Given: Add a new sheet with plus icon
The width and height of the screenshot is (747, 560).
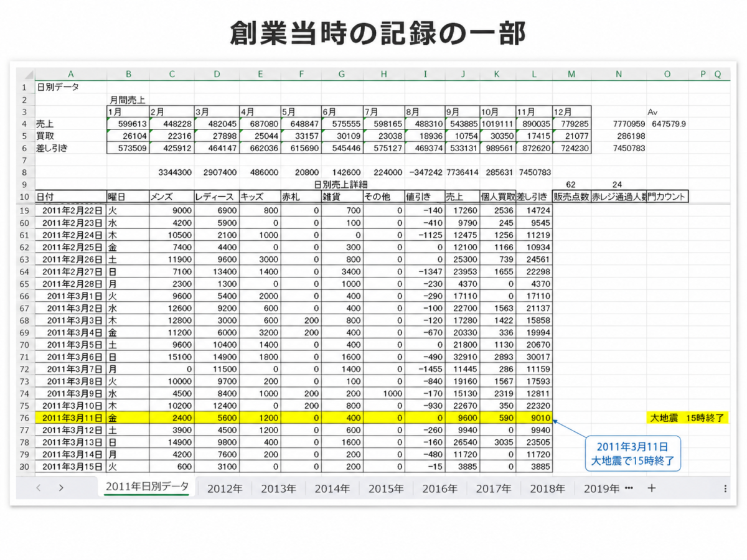Looking at the screenshot, I should [651, 488].
